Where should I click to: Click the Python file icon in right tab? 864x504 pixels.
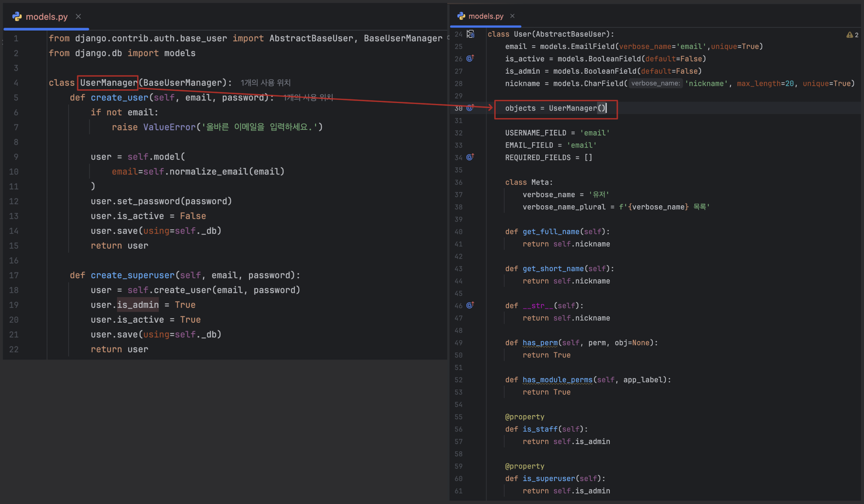(x=461, y=16)
